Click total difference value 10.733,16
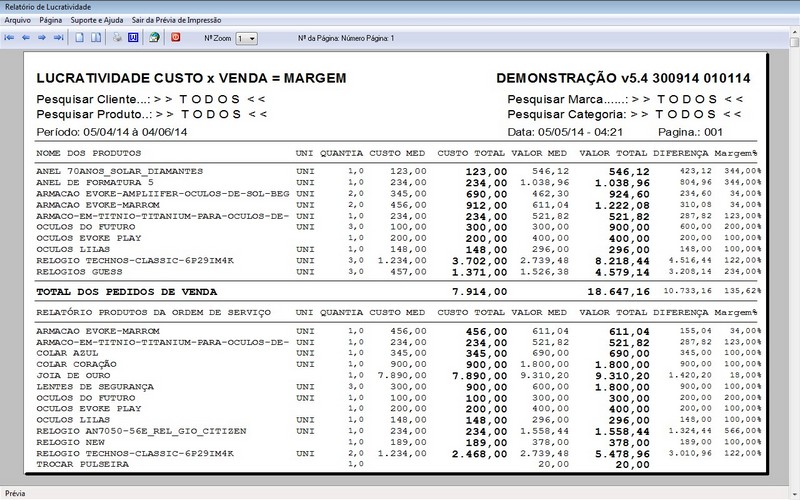 pos(687,291)
